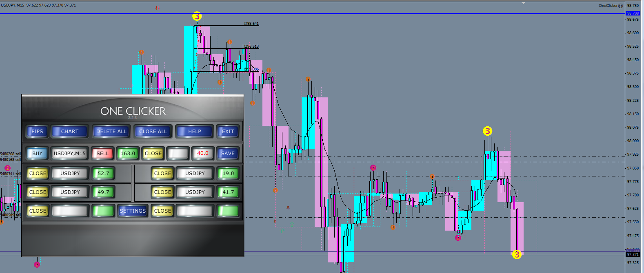644x273 pixels.
Task: Click the green 19.0 profit value
Action: tap(228, 173)
